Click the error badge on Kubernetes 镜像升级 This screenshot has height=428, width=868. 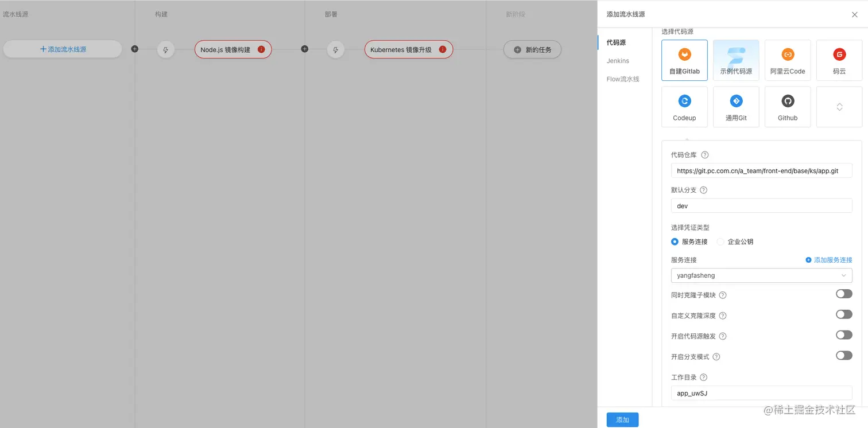(443, 49)
